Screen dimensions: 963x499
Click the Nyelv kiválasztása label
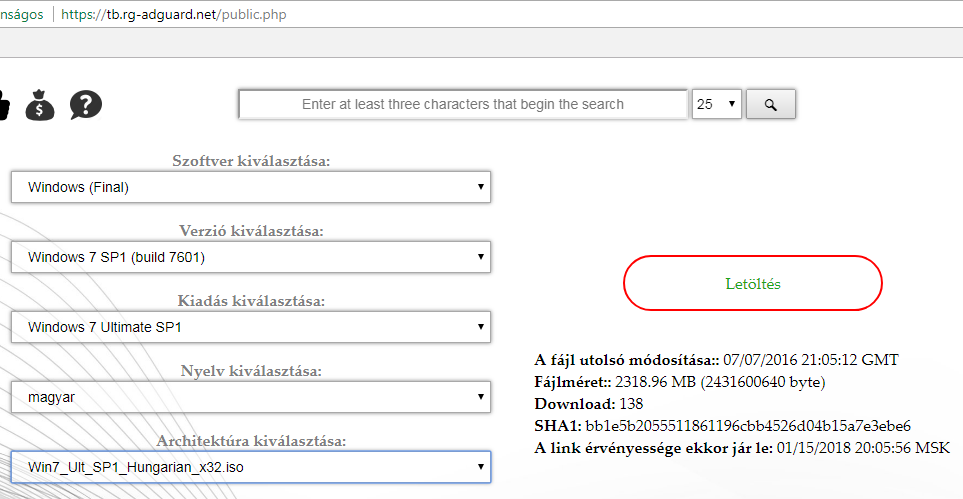pos(251,371)
